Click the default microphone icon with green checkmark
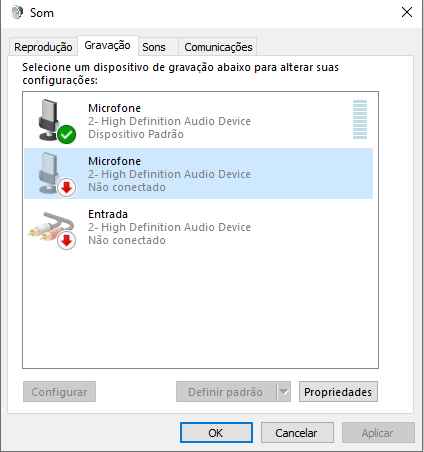The height and width of the screenshot is (452, 424). pyautogui.click(x=56, y=121)
